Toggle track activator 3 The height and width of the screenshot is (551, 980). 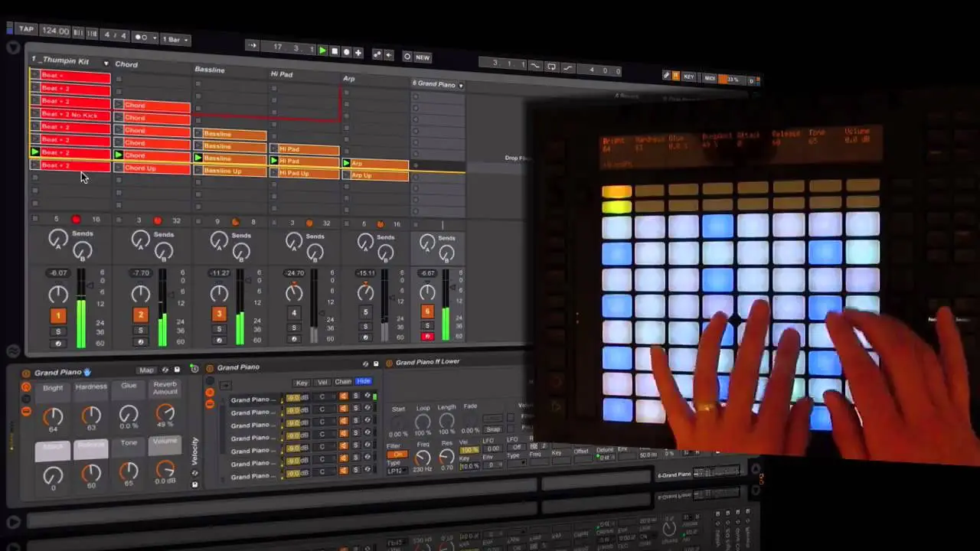click(219, 314)
